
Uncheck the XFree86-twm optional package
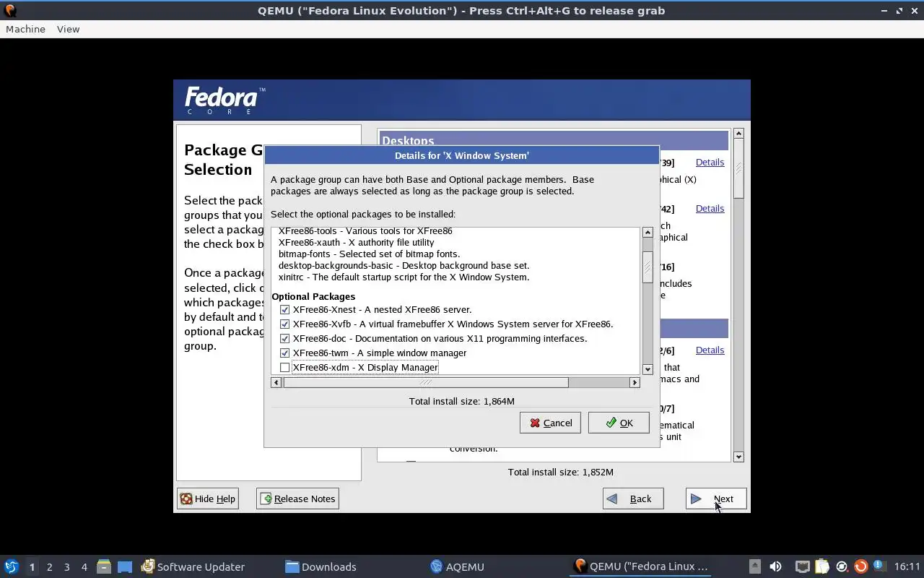(284, 353)
